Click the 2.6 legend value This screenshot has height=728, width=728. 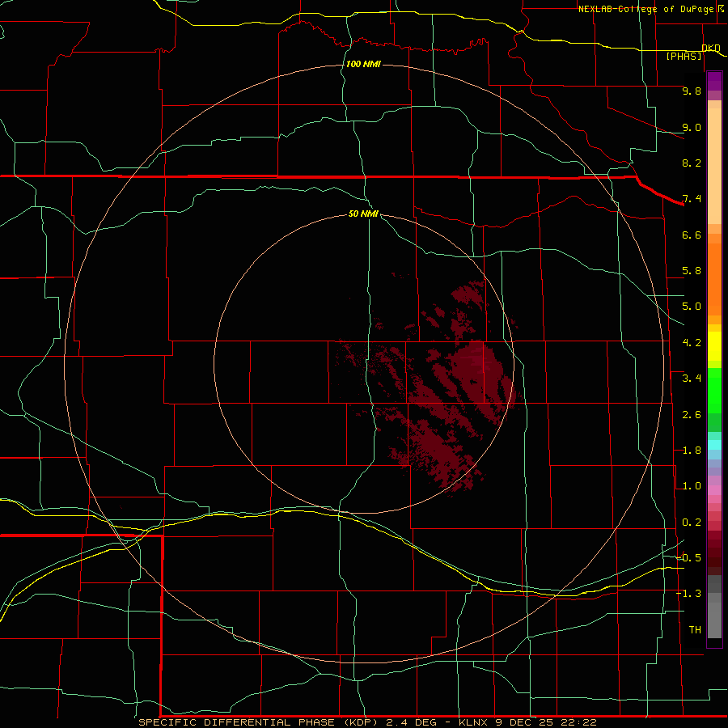pos(692,415)
